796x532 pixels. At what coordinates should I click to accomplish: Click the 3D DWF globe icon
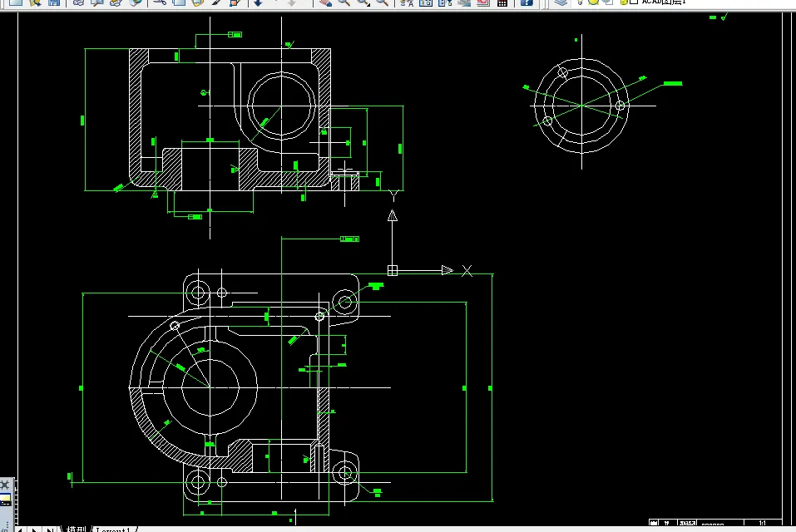[x=136, y=2]
